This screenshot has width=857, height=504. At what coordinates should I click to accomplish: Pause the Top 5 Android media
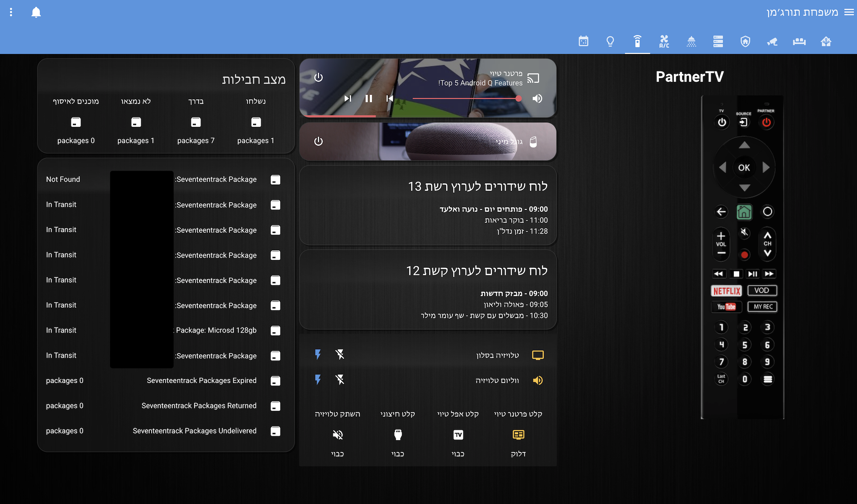(x=369, y=98)
